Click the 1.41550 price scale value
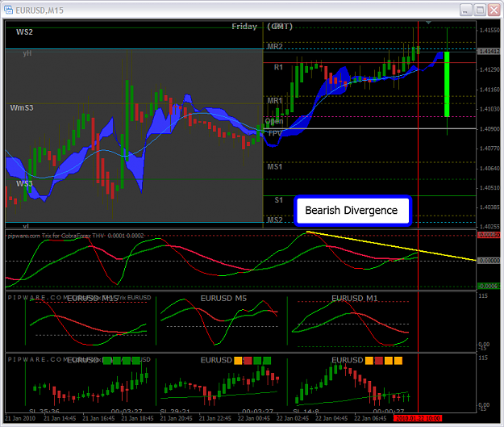 point(489,30)
